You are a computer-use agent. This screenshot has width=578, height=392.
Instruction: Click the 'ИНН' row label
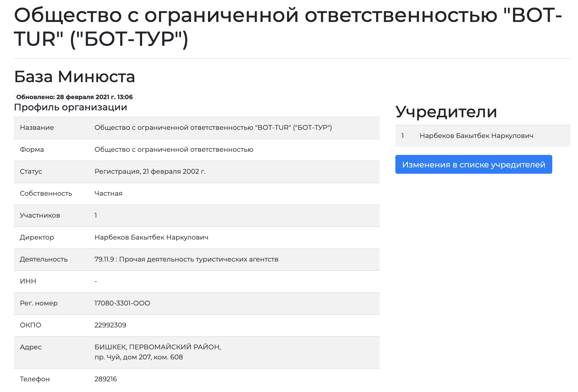pos(28,281)
